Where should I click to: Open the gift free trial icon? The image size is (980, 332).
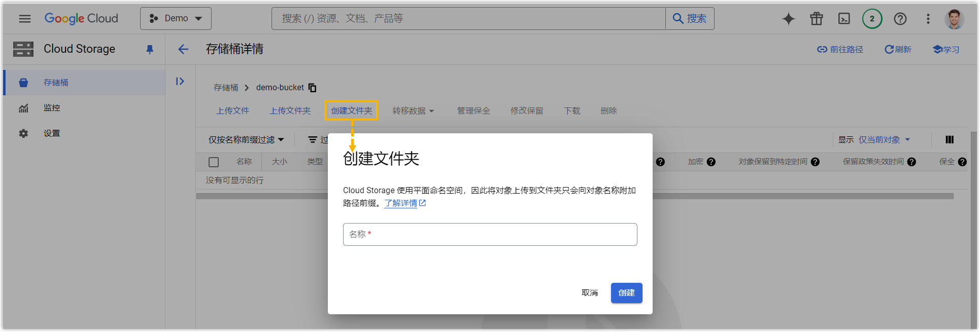point(816,19)
